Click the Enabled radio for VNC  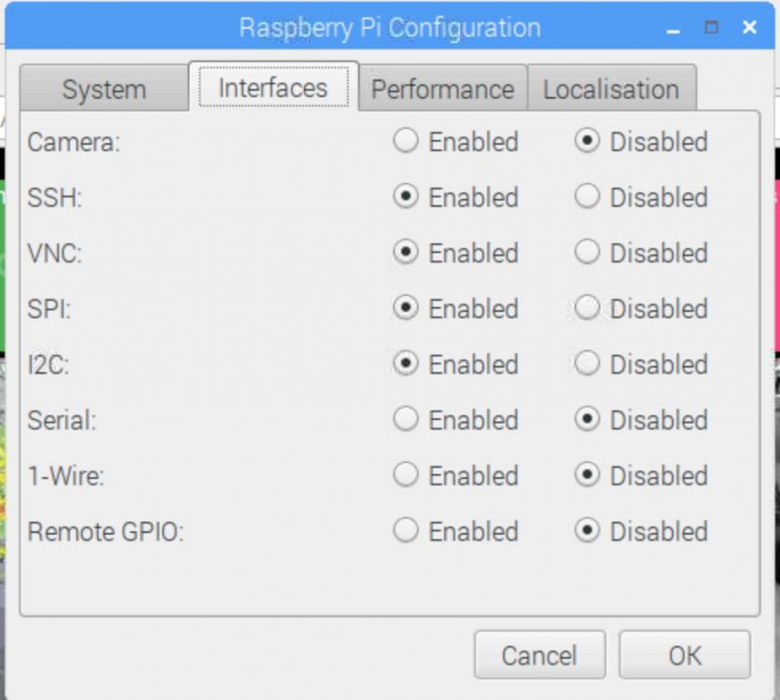(406, 253)
